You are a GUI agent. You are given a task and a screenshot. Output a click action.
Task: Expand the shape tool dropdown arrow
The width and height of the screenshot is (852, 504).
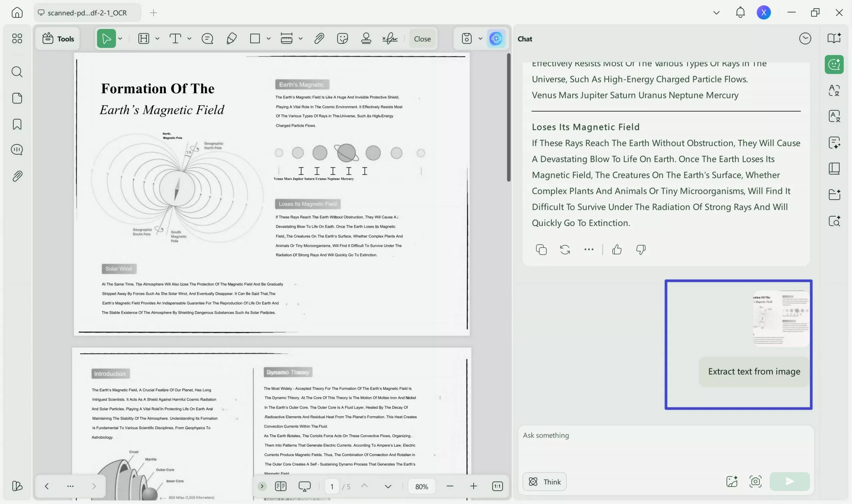(268, 39)
